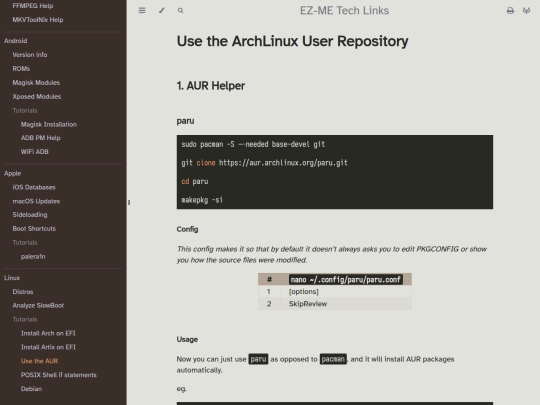The image size is (540, 405).
Task: Click the '[options]' table cell
Action: [x=304, y=292]
